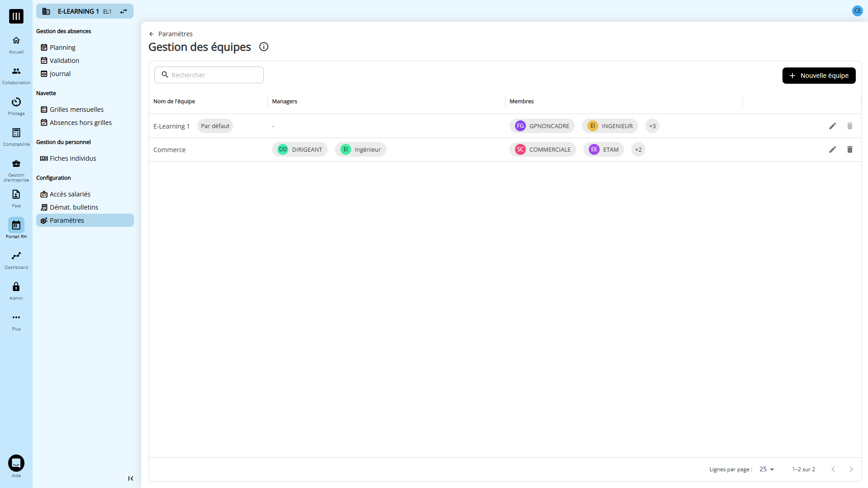Open the info icon beside Gestion des équipes
Viewport: 868px width, 488px height.
263,47
